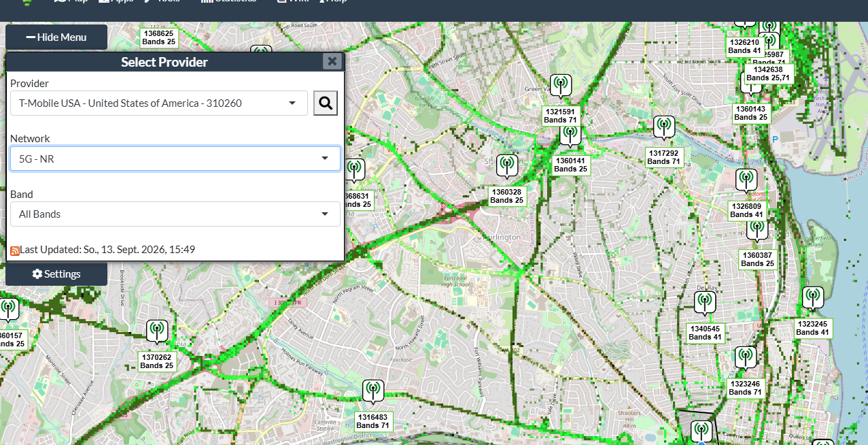Screen dimensions: 868x445
Task: Click the Last Updated timestamp text
Action: (107, 250)
